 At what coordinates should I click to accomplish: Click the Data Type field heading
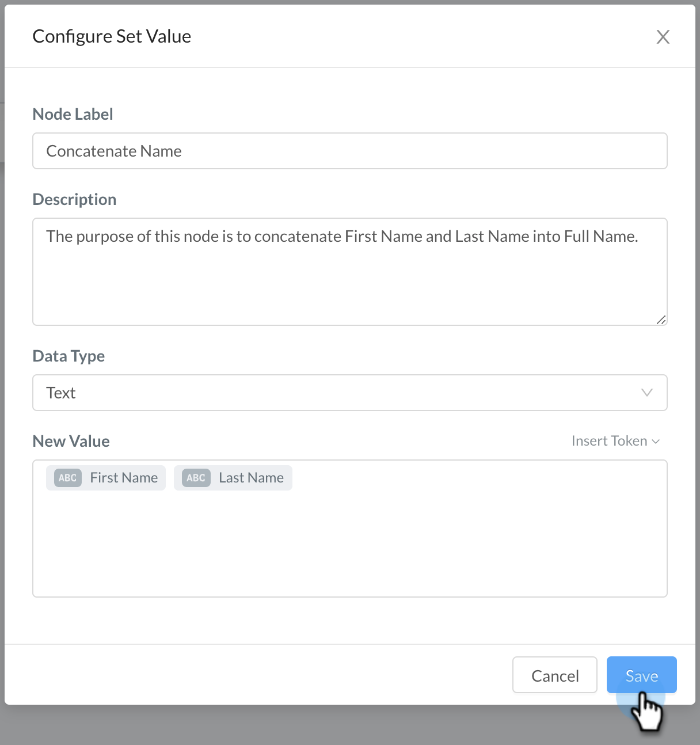69,356
